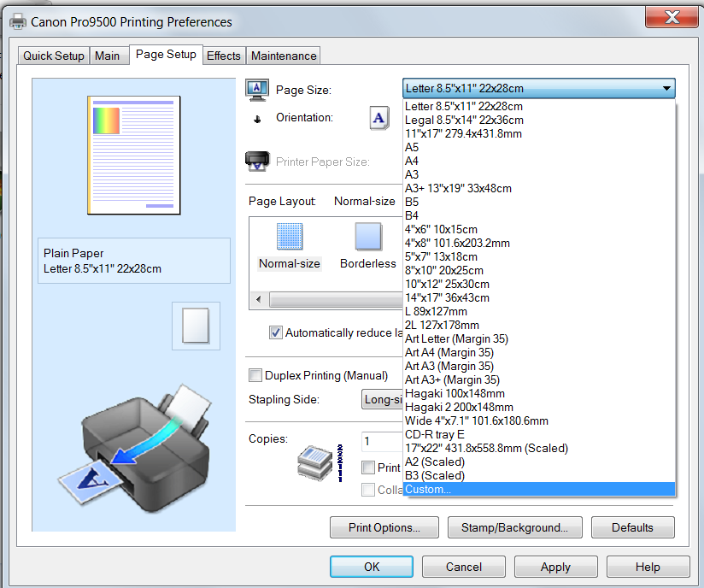Click the Defaults button

click(632, 527)
